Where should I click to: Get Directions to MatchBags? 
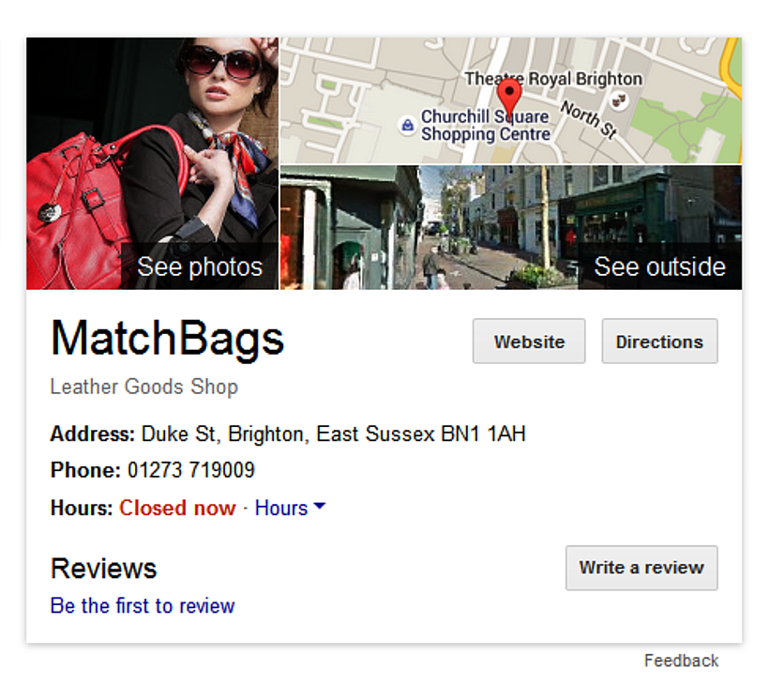(x=659, y=342)
